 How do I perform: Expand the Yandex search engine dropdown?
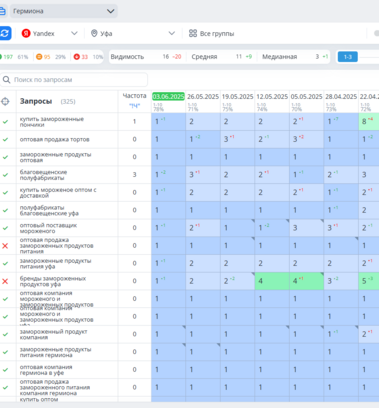pyautogui.click(x=49, y=33)
